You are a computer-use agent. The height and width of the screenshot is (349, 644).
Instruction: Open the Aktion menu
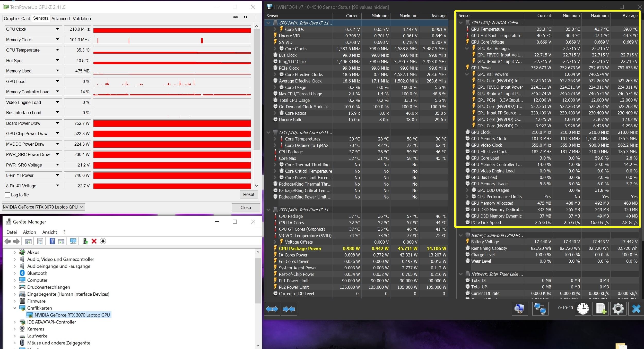29,232
